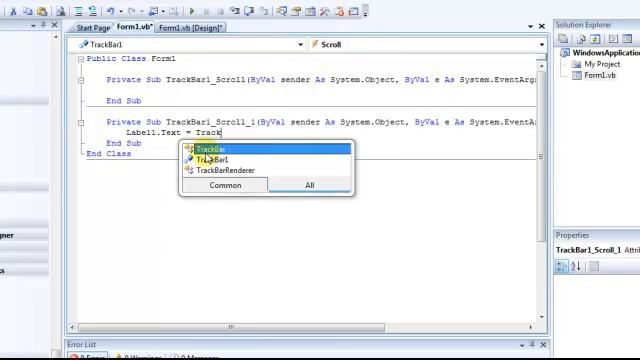The height and width of the screenshot is (360, 640).
Task: Toggle Alphabetical sort in Properties panel
Action: click(x=576, y=267)
